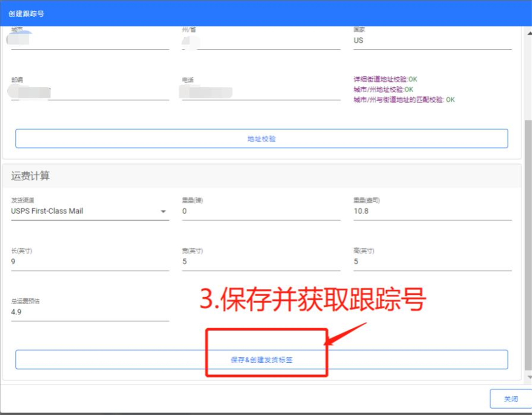532x415 pixels.
Task: Click the 重量(盎司) field showing 10.8
Action: pyautogui.click(x=432, y=211)
